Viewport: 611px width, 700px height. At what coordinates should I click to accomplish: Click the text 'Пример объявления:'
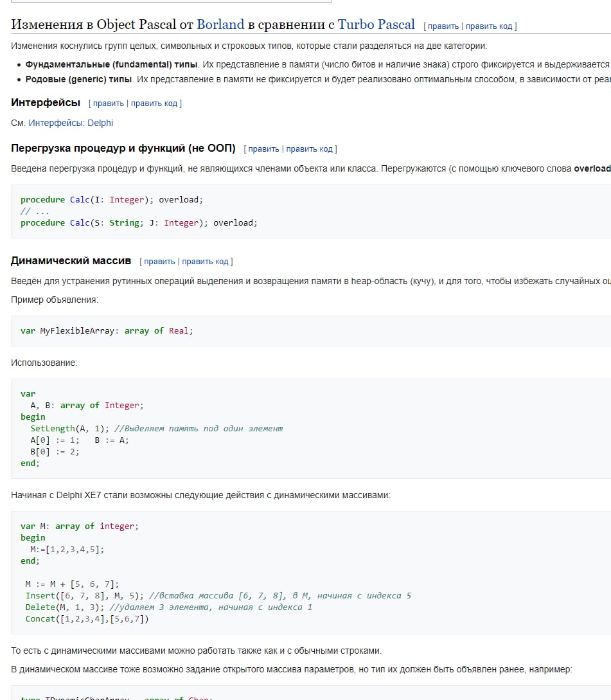tap(55, 300)
